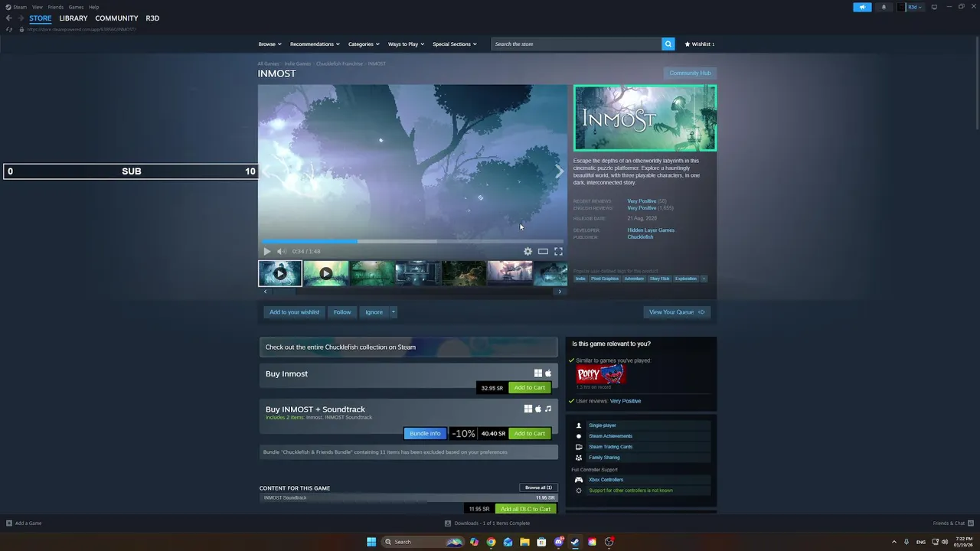Screen dimensions: 980x551
Task: Open the Steam menu
Action: point(16,7)
